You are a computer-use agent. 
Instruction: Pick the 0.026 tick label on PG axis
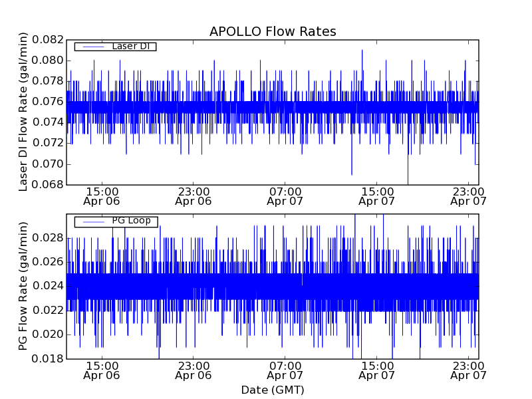(48, 262)
